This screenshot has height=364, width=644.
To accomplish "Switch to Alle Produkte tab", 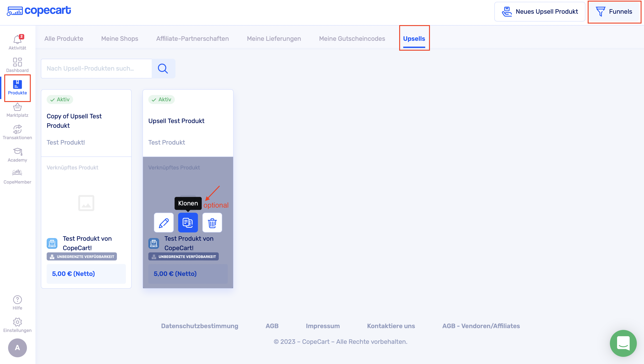I will [64, 39].
